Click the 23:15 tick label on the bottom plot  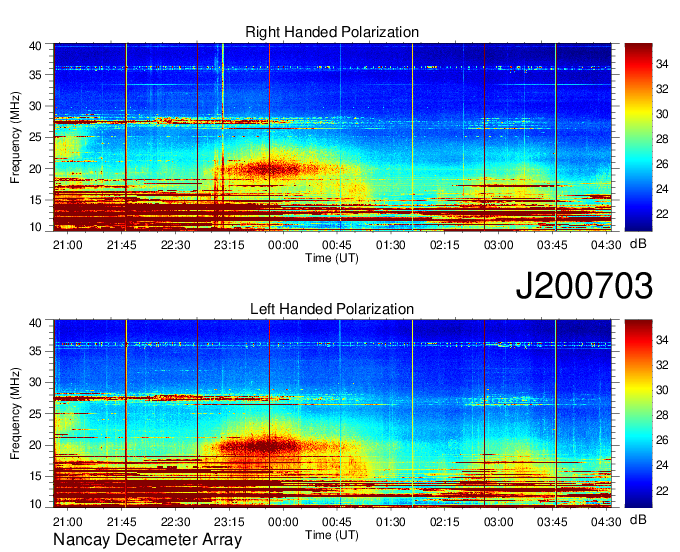[229, 522]
